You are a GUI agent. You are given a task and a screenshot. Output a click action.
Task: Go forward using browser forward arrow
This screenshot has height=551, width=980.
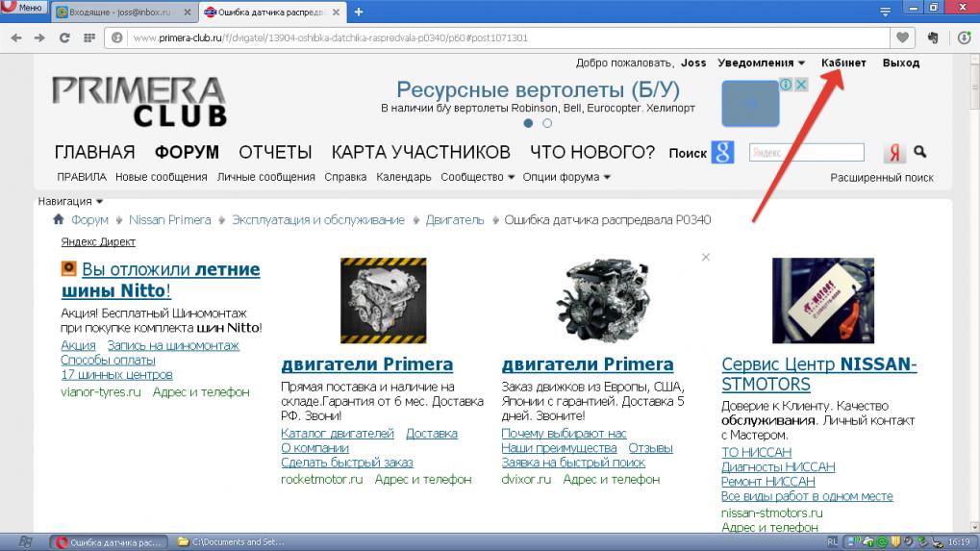[40, 38]
